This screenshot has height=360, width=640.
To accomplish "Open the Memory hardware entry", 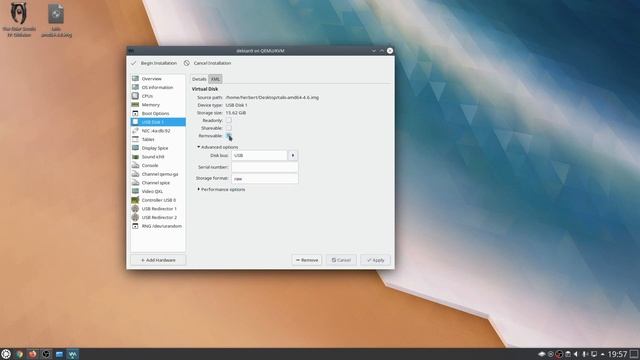I will 158,104.
